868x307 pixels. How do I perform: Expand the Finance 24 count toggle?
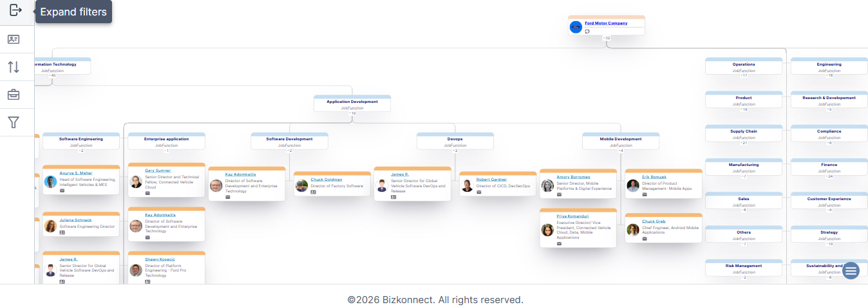tap(829, 176)
